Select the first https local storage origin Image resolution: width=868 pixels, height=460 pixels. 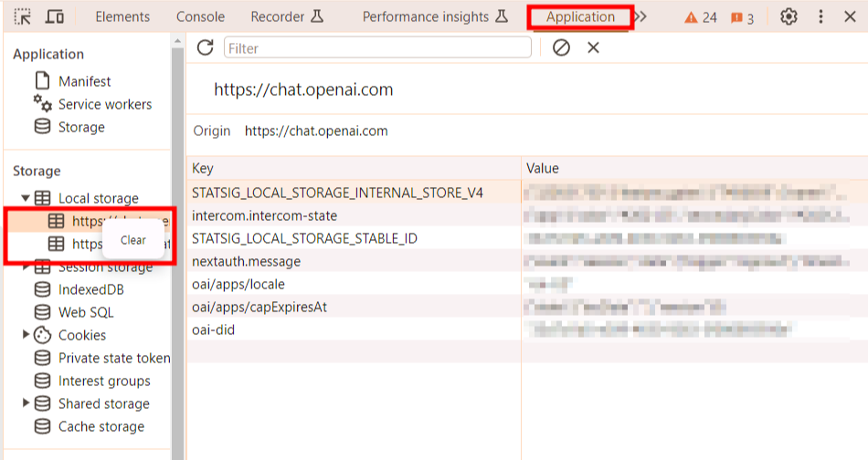pyautogui.click(x=89, y=221)
